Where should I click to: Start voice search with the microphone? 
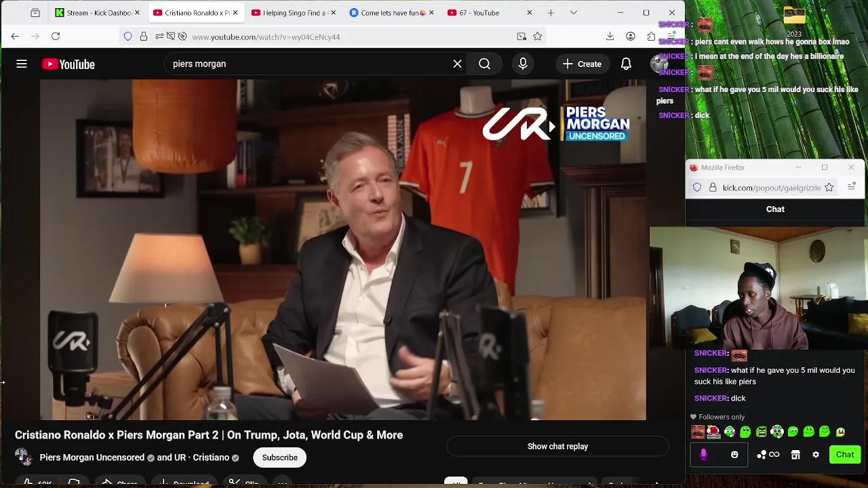click(523, 64)
